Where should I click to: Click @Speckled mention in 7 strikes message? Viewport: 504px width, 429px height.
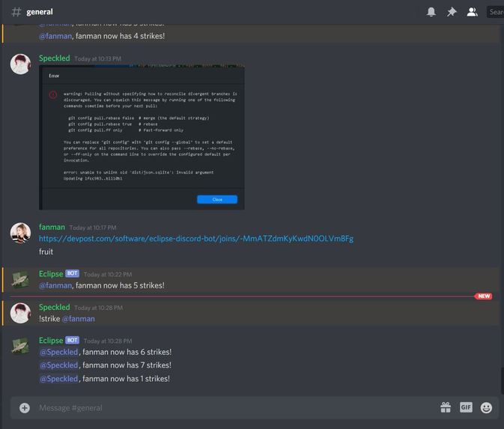(x=59, y=365)
